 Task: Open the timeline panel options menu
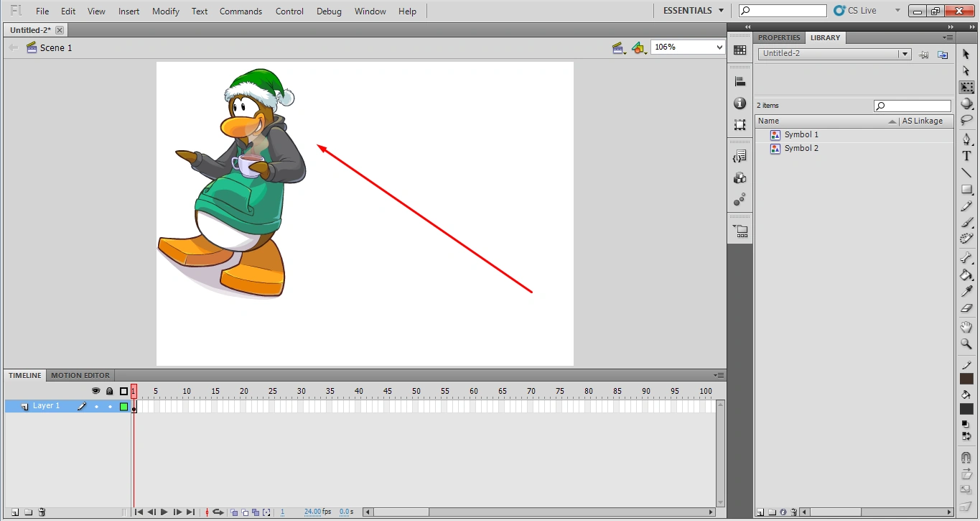pos(719,375)
